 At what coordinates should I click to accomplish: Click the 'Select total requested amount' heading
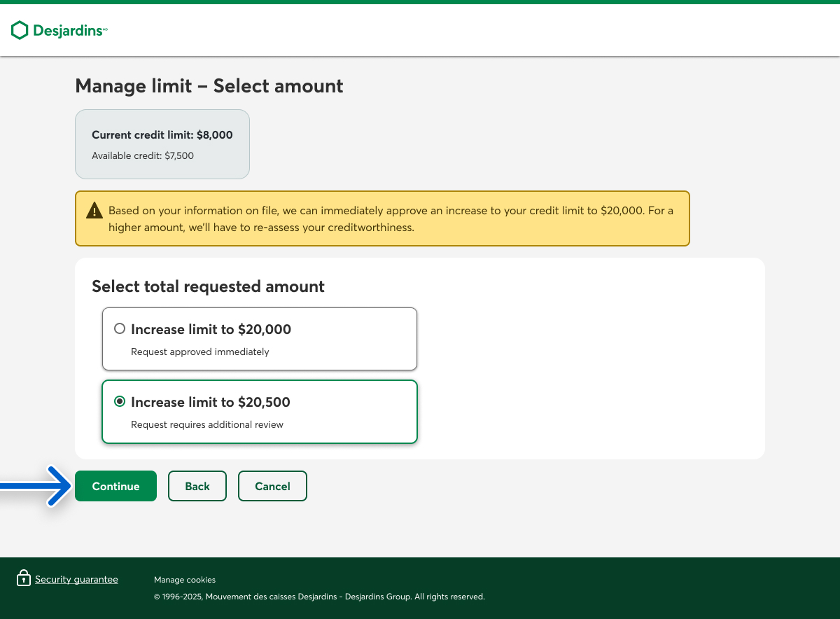(x=208, y=286)
